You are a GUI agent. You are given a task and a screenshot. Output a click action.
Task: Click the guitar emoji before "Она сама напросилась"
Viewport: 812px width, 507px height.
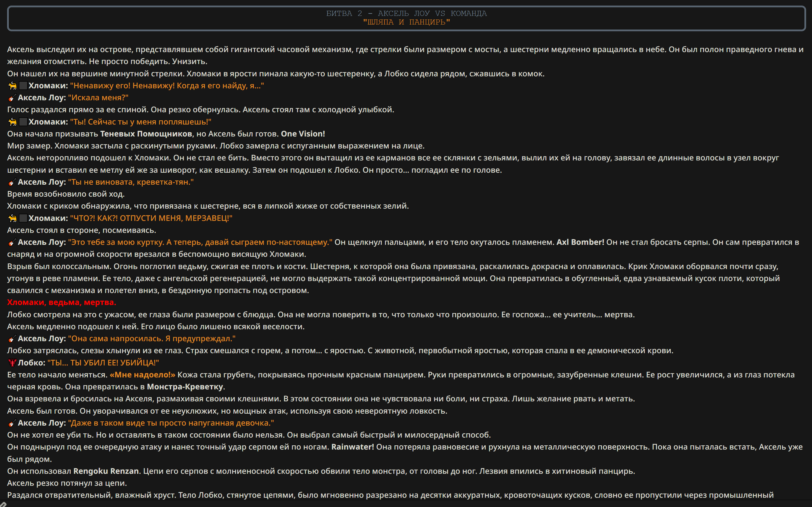(x=12, y=339)
